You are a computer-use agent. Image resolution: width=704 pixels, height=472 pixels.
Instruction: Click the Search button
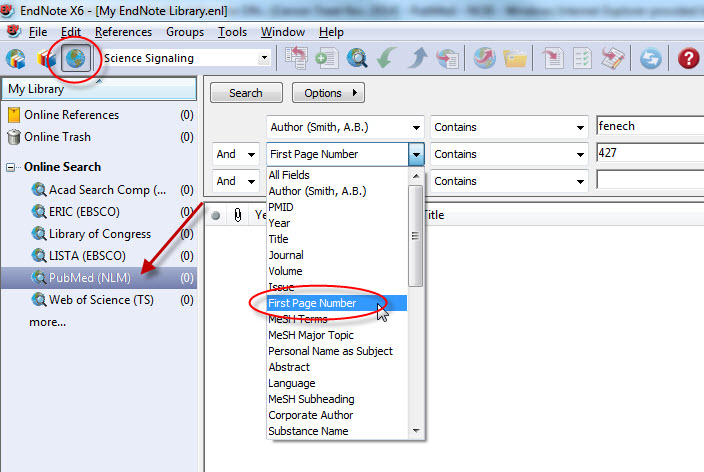click(x=246, y=93)
